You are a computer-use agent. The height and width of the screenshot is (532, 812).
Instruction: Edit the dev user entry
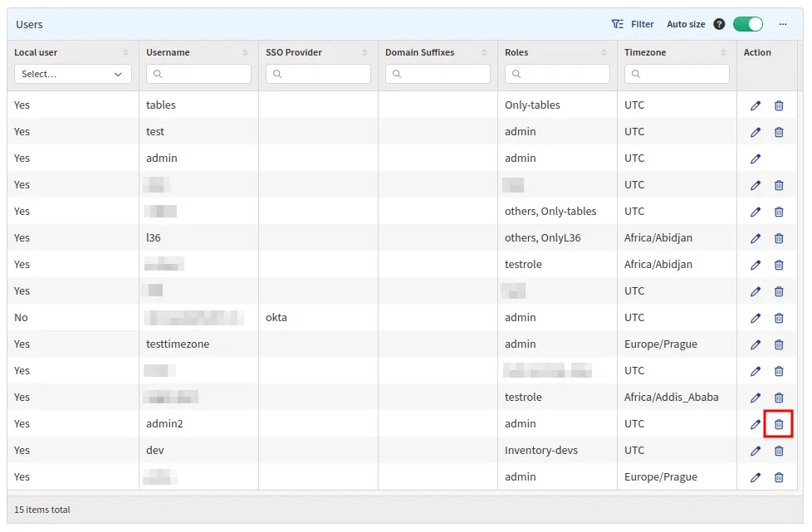point(756,451)
